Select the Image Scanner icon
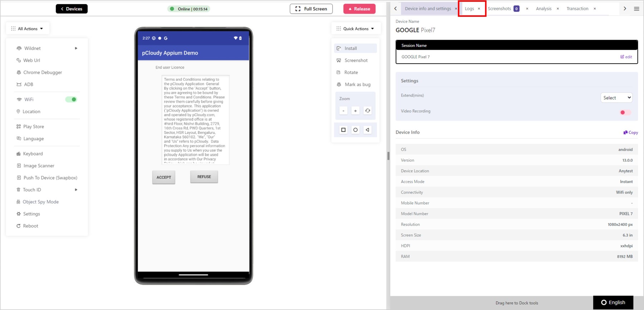Viewport: 644px width, 310px height. tap(19, 166)
